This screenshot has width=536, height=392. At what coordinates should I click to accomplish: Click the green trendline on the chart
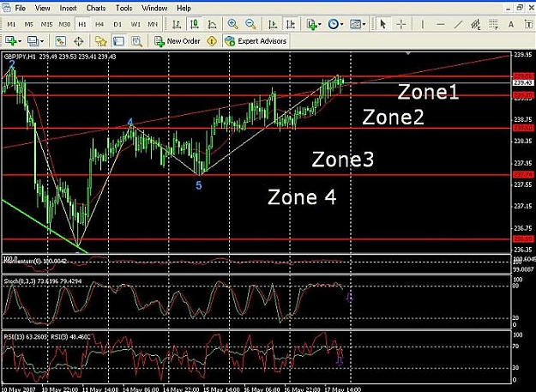45,226
